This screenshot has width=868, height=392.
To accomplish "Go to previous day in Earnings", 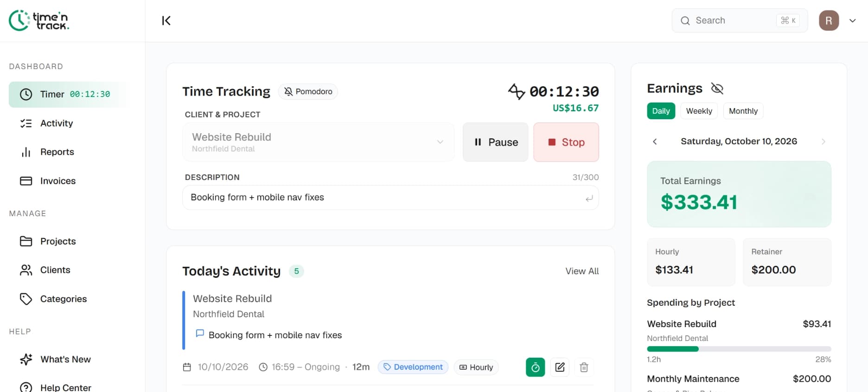I will point(655,141).
